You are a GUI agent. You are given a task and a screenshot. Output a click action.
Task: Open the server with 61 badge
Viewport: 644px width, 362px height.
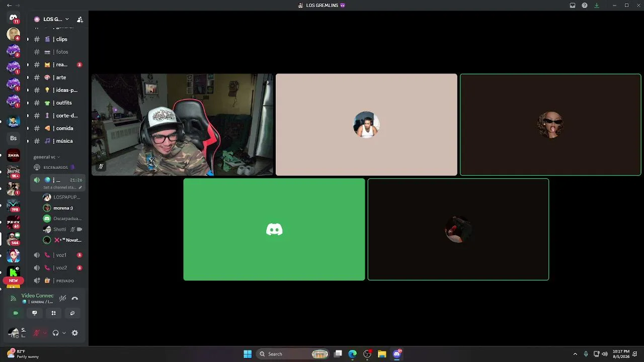[14, 222]
